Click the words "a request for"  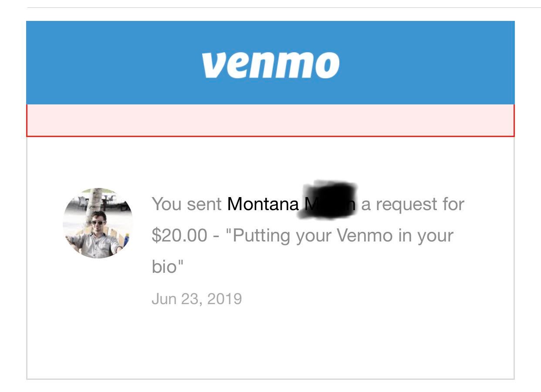[x=413, y=204]
